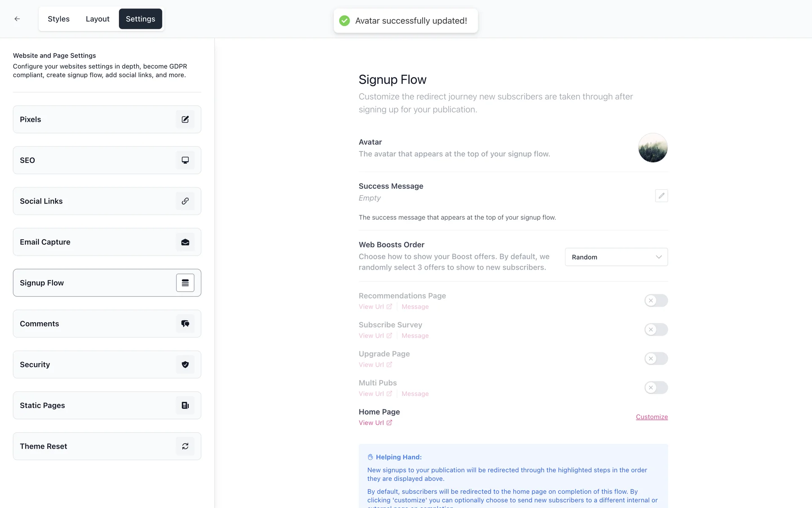The height and width of the screenshot is (508, 812).
Task: Click the back arrow icon
Action: 17,19
